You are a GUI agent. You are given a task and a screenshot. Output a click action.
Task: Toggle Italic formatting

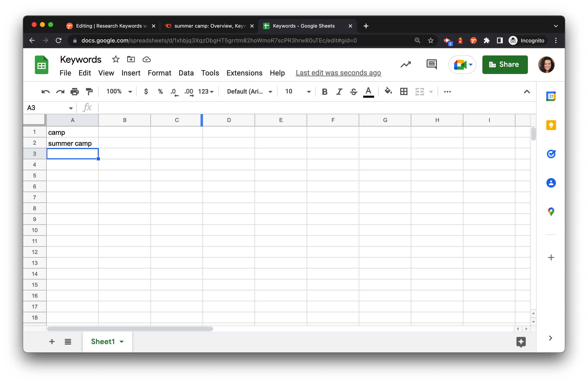[x=339, y=92]
